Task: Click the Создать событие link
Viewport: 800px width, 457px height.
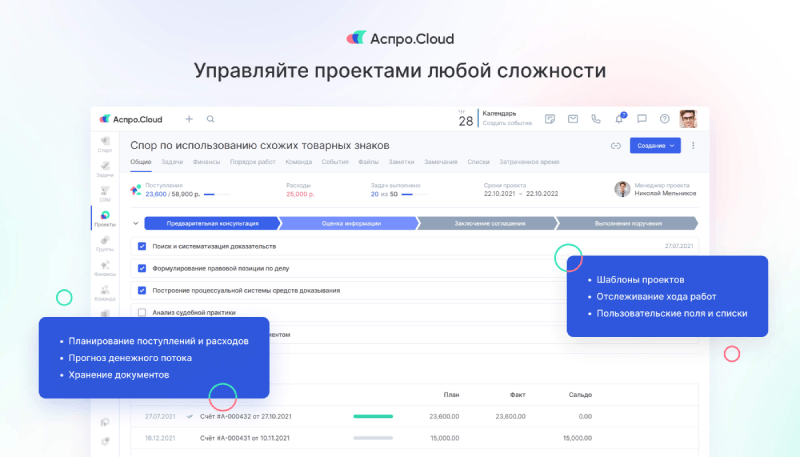Action: [x=507, y=123]
